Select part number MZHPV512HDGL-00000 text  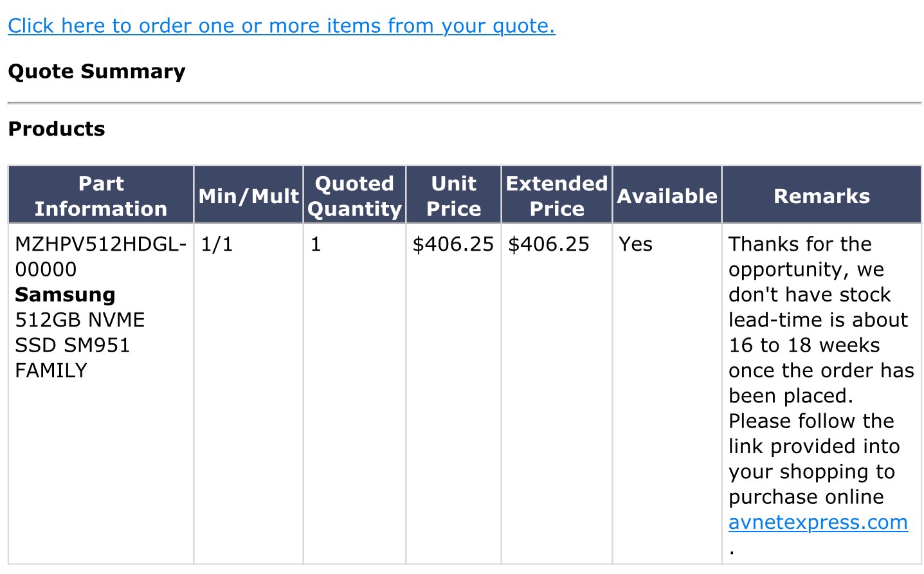[101, 256]
